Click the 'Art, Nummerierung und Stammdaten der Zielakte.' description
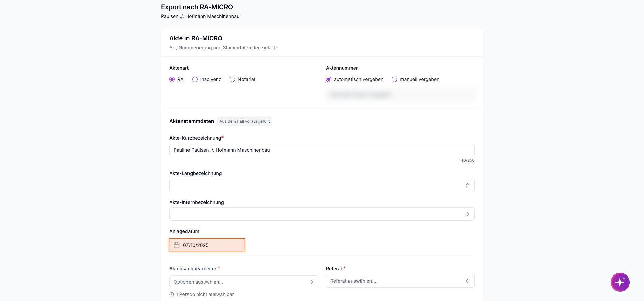 [224, 48]
